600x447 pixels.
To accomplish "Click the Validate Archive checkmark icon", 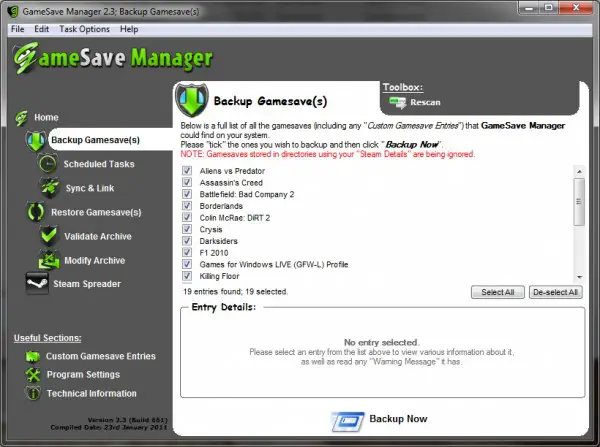I will [x=49, y=235].
